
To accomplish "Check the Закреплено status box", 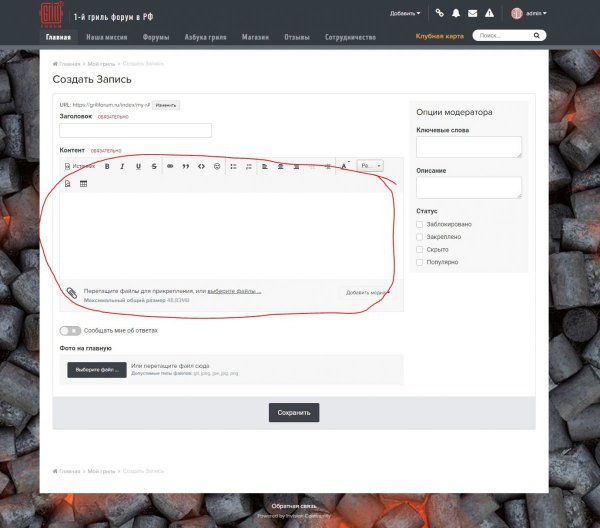I will tap(421, 237).
